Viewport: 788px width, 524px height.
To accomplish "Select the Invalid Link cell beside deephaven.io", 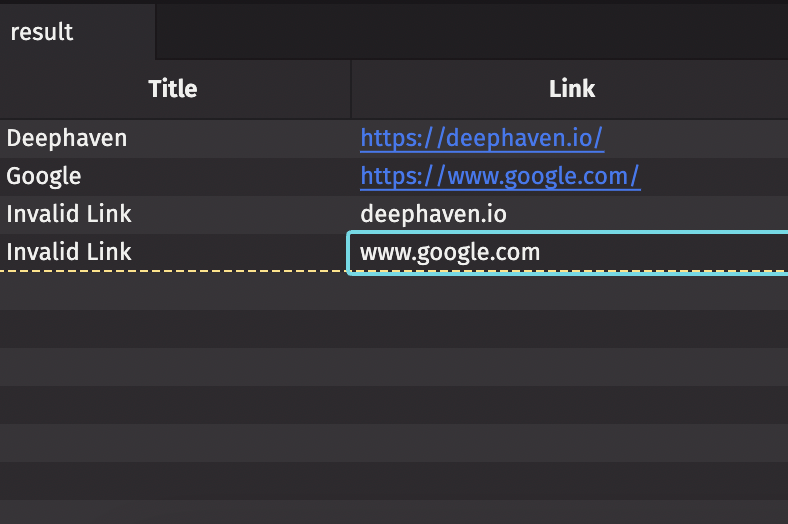I will point(69,214).
